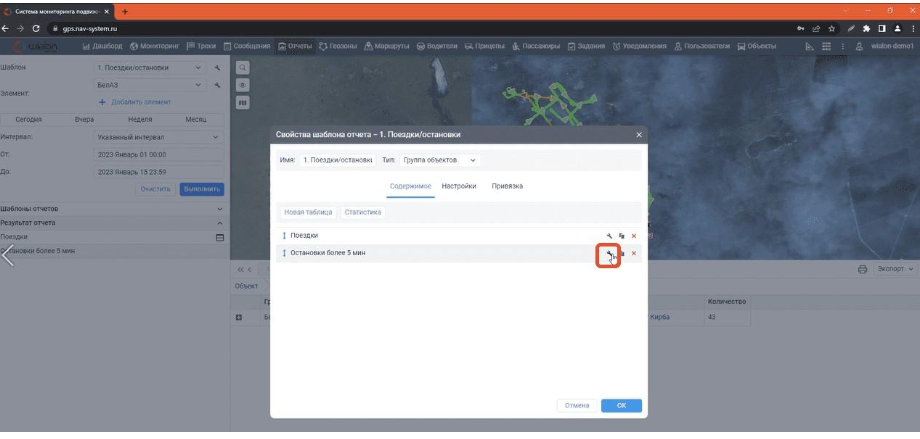Close the template properties dialog
The image size is (920, 439).
[639, 134]
